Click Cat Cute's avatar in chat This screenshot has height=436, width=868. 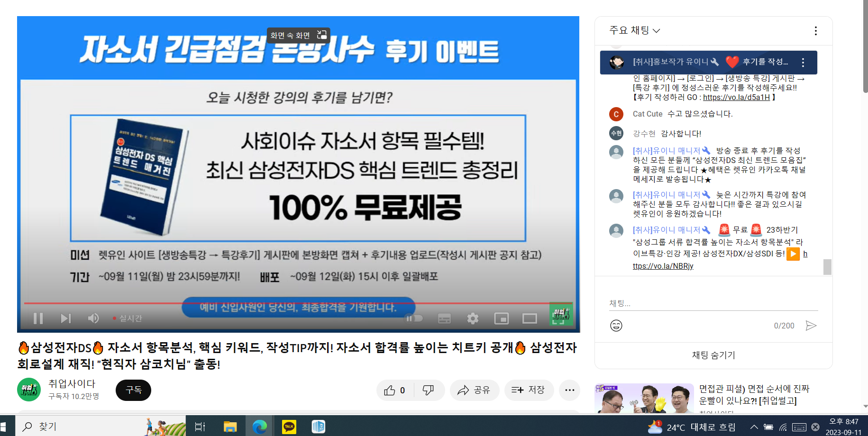[x=616, y=114]
